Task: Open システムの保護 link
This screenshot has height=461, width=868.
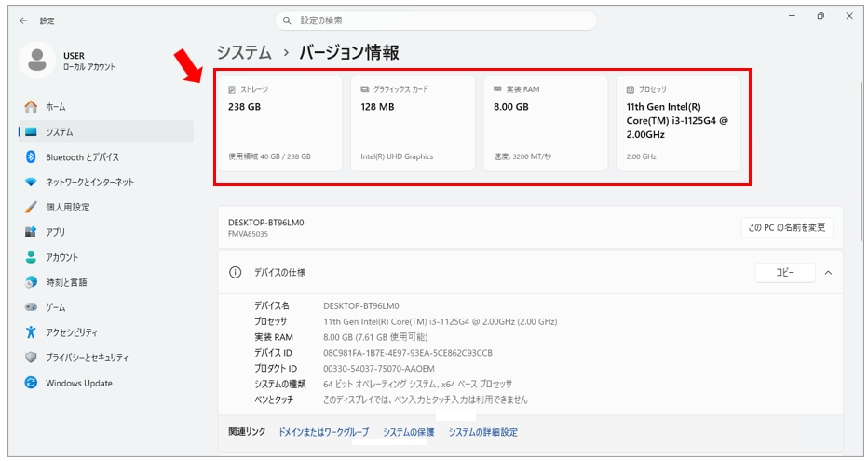Action: click(x=409, y=432)
